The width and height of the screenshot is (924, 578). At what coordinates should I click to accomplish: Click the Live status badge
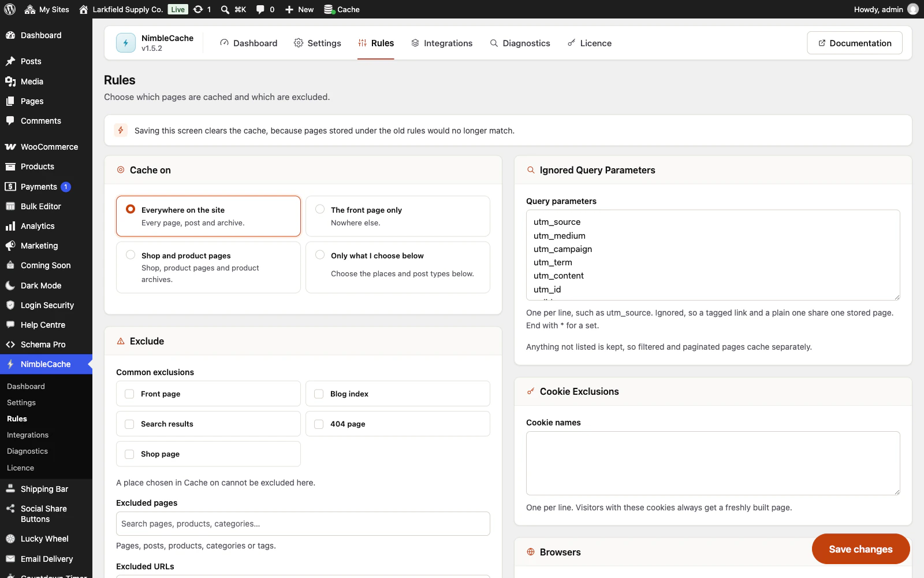tap(178, 9)
